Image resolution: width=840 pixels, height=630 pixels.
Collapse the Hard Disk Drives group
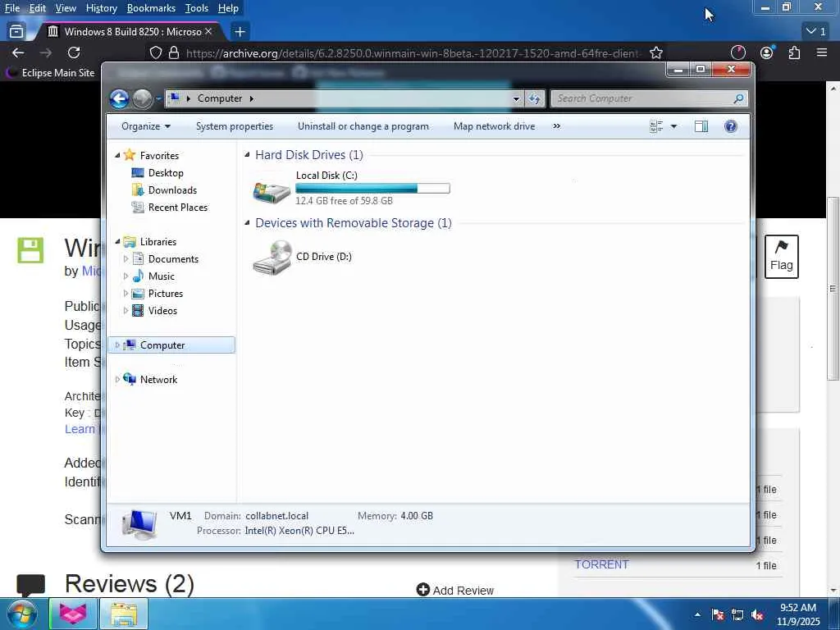click(247, 155)
